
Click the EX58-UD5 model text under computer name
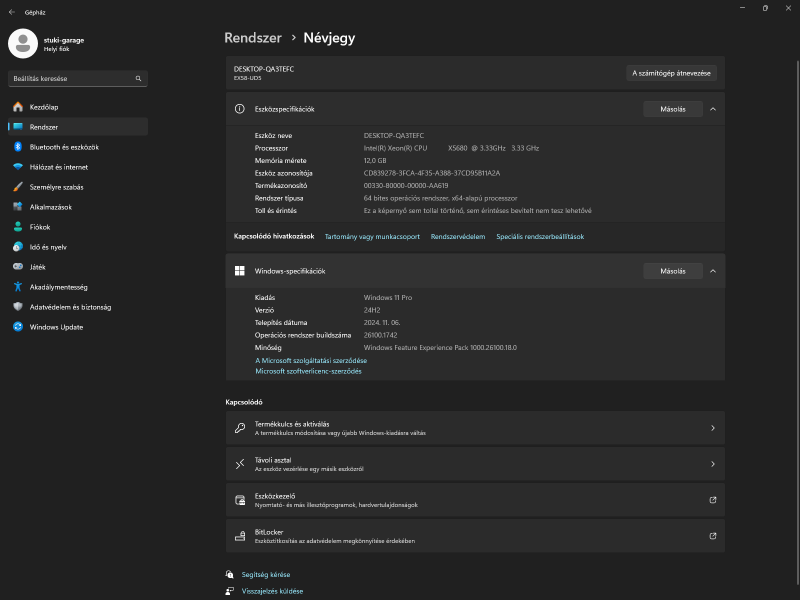pos(247,78)
